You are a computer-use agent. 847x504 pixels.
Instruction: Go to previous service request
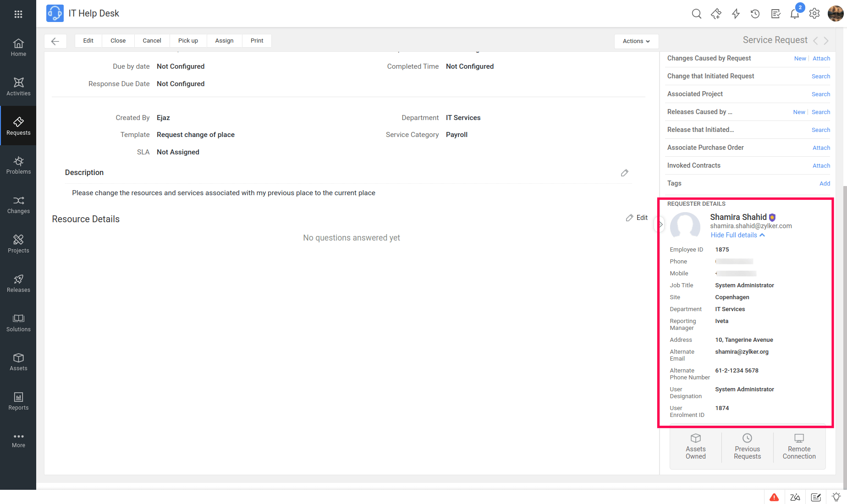[815, 41]
